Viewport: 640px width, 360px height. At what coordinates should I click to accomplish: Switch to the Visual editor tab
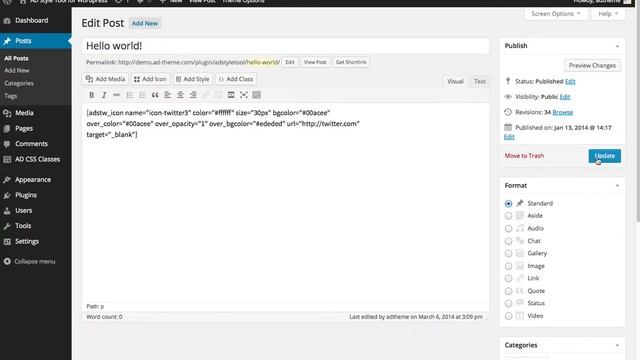455,81
